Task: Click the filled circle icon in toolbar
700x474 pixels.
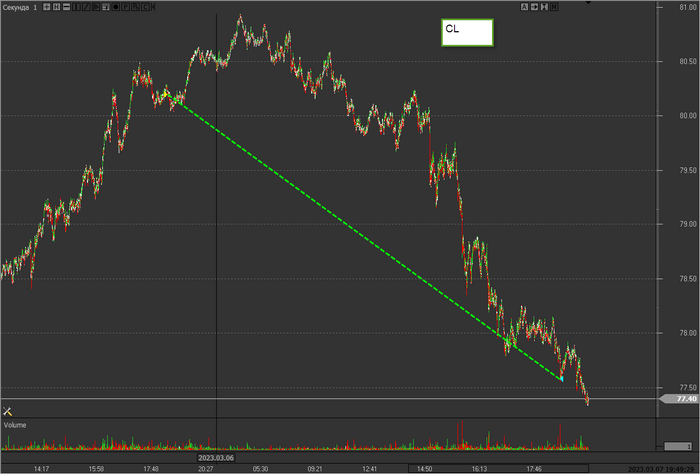Action: click(x=116, y=7)
